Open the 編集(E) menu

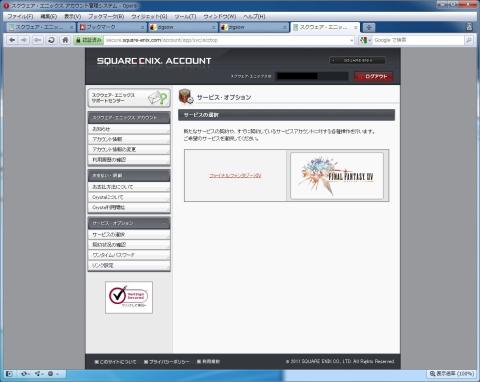(49, 16)
